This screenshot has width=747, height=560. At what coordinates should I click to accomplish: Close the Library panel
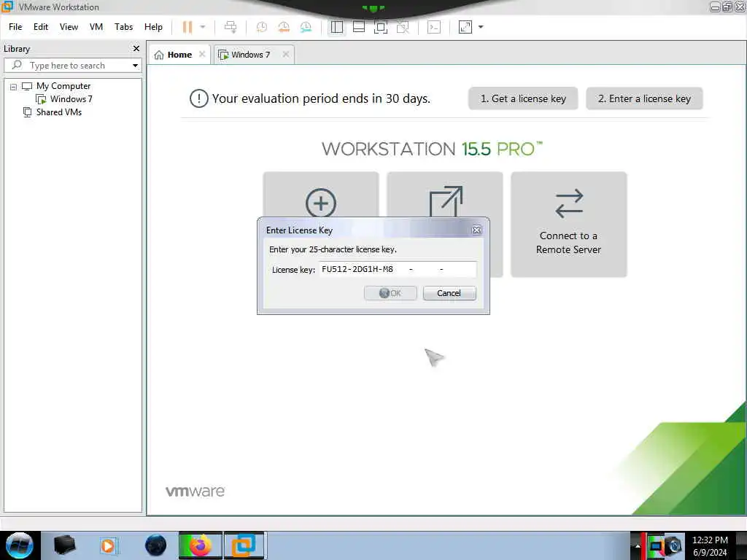[x=136, y=49]
